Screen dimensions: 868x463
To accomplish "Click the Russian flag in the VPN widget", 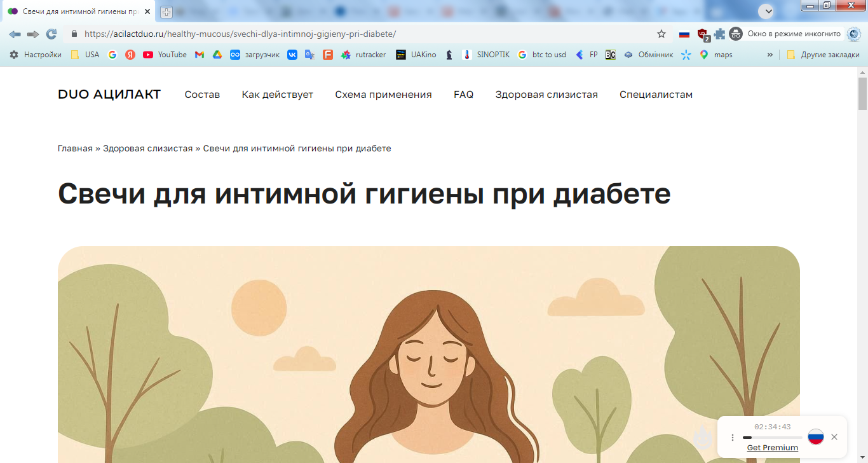I will pos(816,437).
